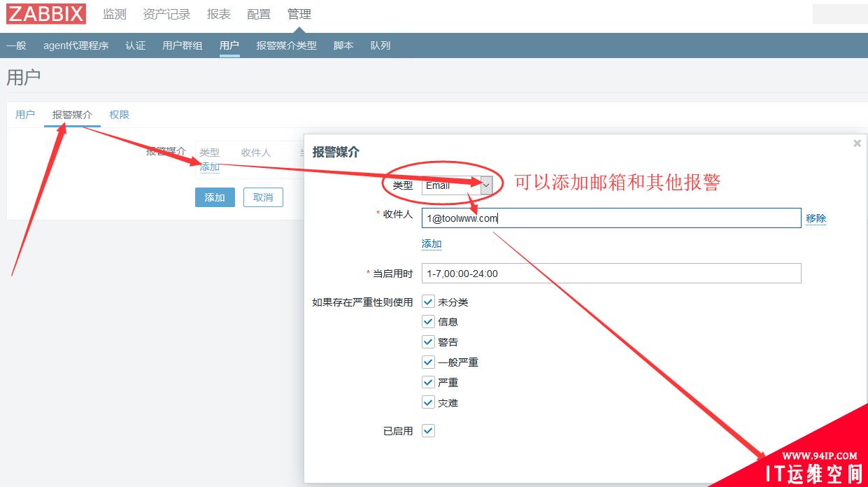This screenshot has height=487, width=868.
Task: Focus the 收件人 email input field
Action: (x=611, y=218)
